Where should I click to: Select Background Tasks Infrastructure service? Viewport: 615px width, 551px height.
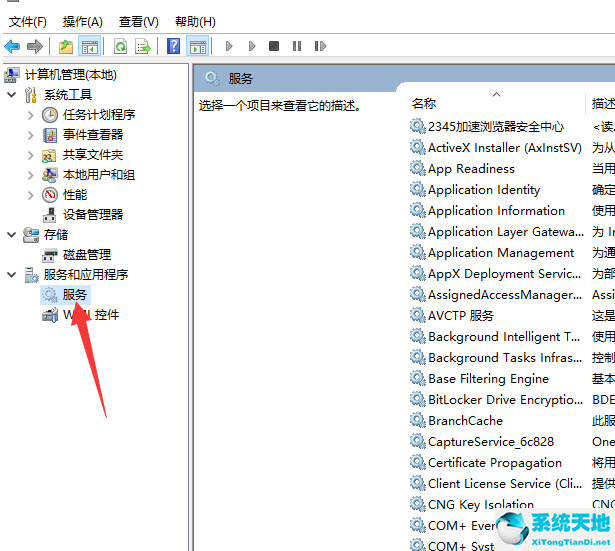click(x=505, y=358)
